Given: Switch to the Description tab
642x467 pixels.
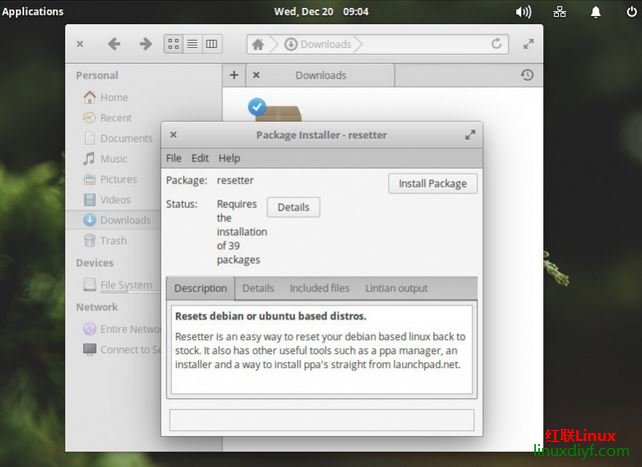Looking at the screenshot, I should (x=201, y=288).
